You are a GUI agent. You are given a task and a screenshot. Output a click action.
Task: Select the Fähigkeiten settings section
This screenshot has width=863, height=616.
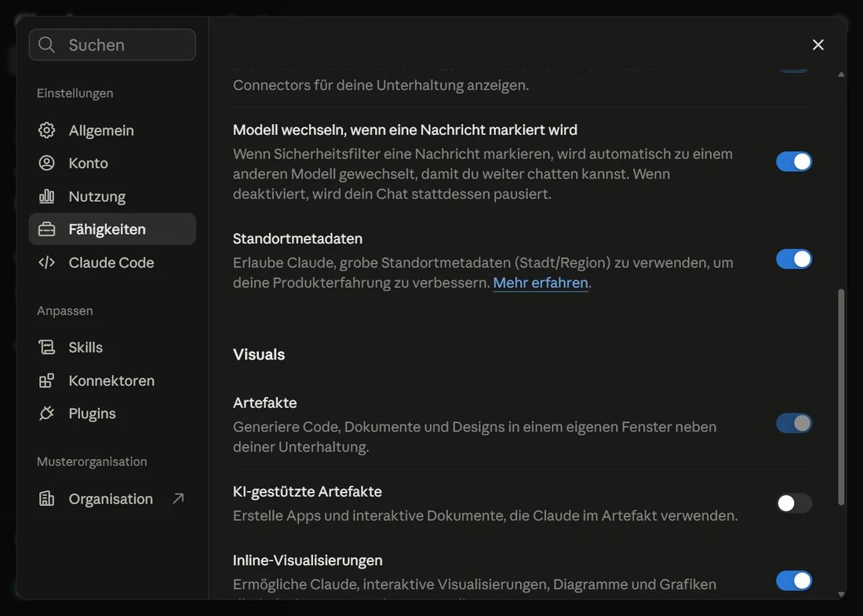coord(112,229)
